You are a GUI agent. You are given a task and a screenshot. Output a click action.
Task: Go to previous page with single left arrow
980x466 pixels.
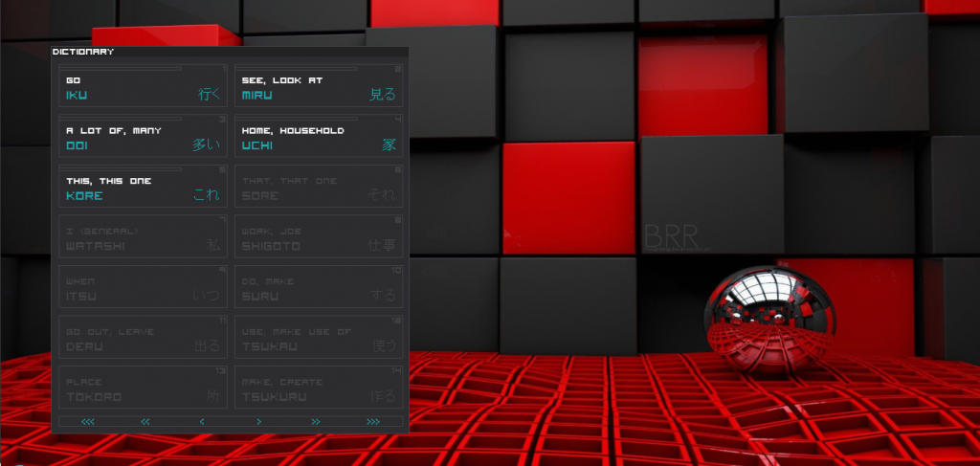(x=202, y=421)
